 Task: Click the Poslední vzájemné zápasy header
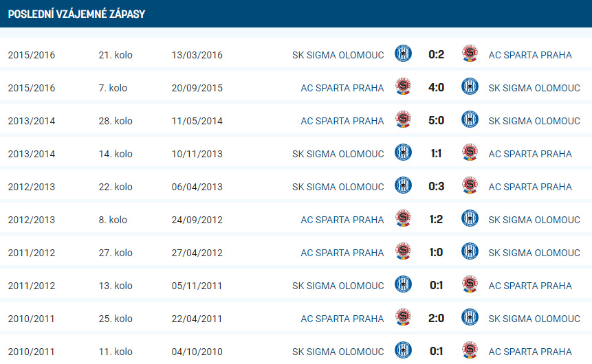coord(76,14)
